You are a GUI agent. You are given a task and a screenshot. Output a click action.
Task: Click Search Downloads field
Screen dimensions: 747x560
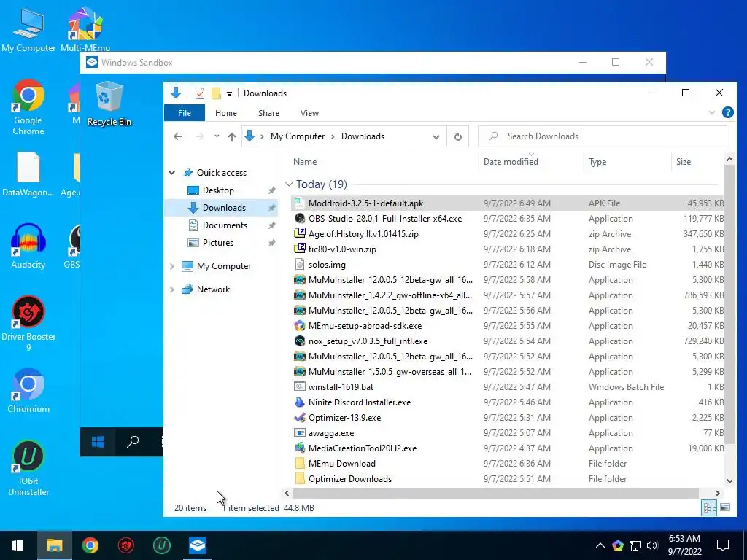(602, 136)
